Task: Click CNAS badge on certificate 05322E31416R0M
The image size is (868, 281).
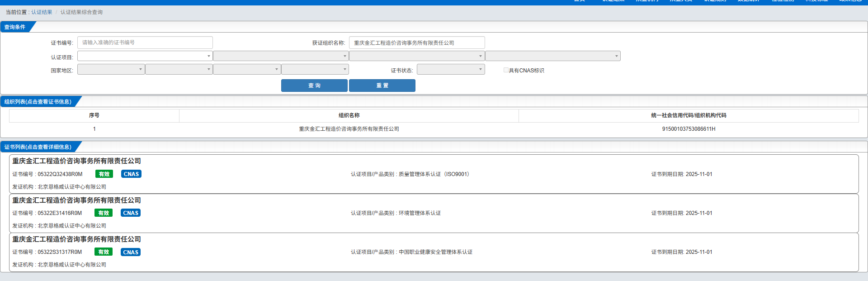Action: (x=131, y=213)
